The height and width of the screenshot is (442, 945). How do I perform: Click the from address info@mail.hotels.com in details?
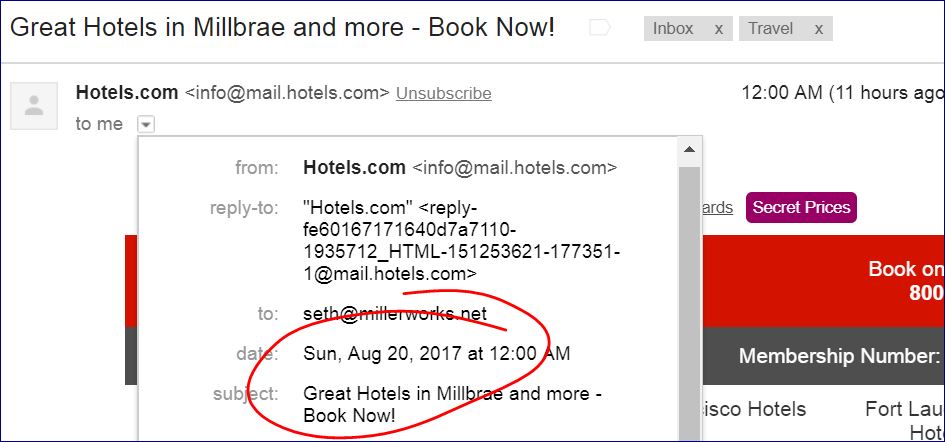click(515, 168)
